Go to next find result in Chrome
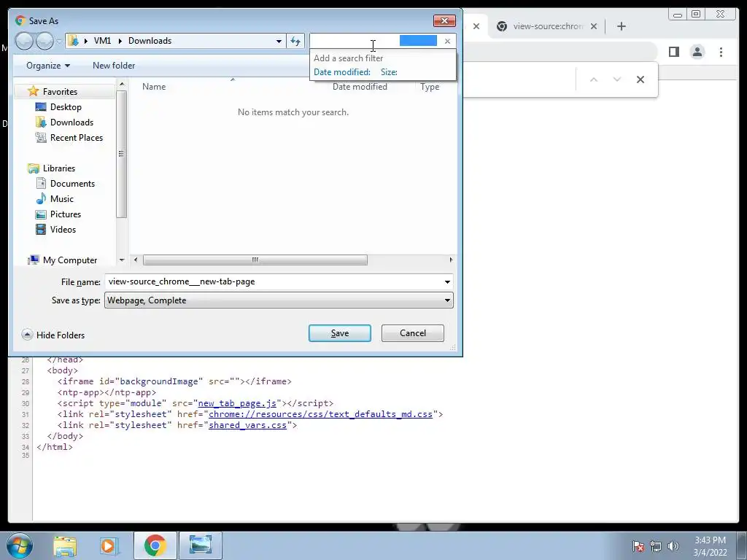Screen dimensions: 747x560 coord(617,79)
